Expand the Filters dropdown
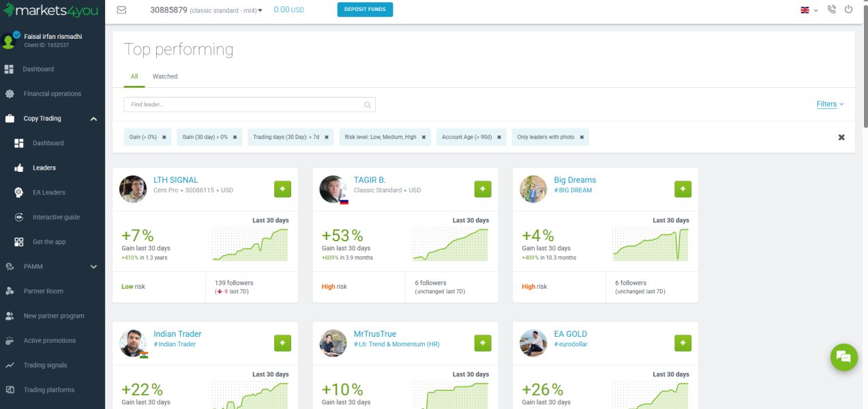Screen dimensions: 868x409 pos(830,104)
